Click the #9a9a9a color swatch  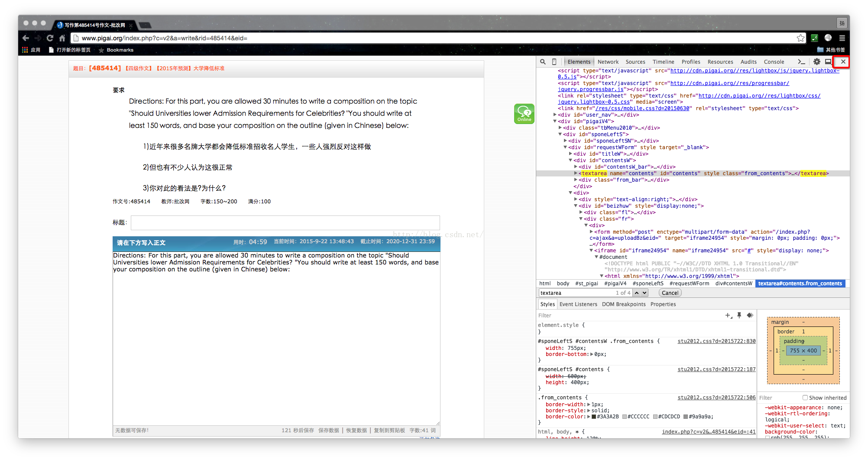point(686,417)
